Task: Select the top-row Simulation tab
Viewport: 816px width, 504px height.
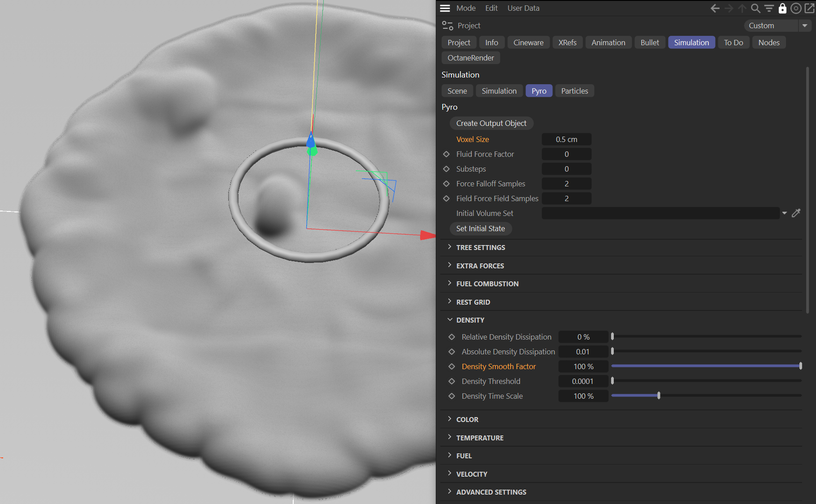Action: (x=691, y=43)
